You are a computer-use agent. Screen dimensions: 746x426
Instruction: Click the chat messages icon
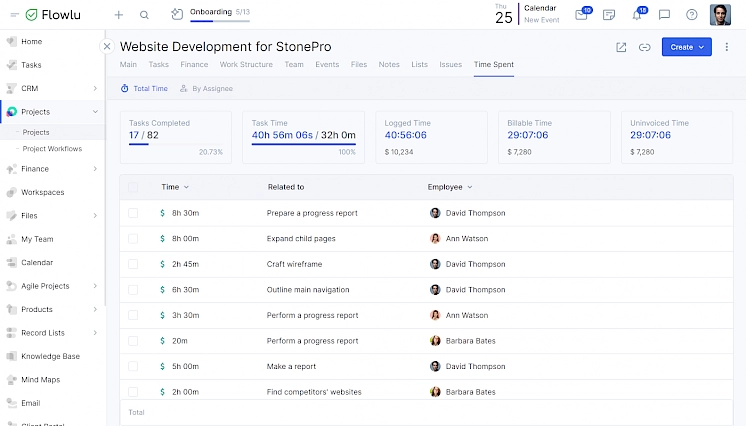[664, 15]
